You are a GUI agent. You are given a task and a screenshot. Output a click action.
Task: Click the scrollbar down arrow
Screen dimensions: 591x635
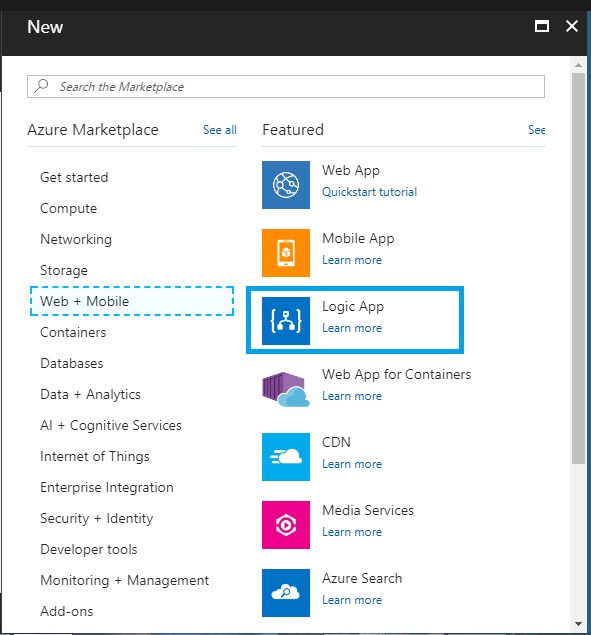578,624
